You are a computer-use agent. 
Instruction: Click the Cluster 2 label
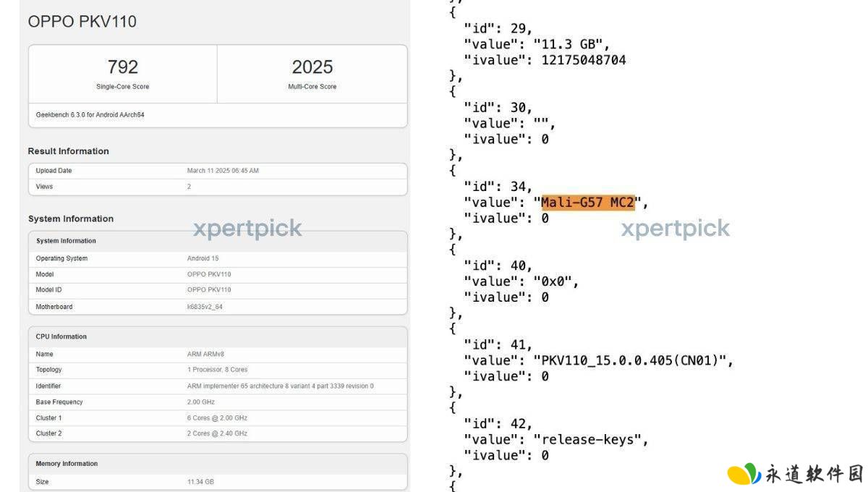(x=48, y=433)
